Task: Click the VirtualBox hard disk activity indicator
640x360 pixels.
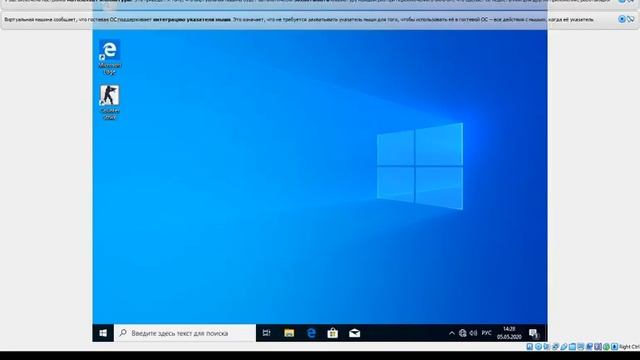Action: pos(530,347)
